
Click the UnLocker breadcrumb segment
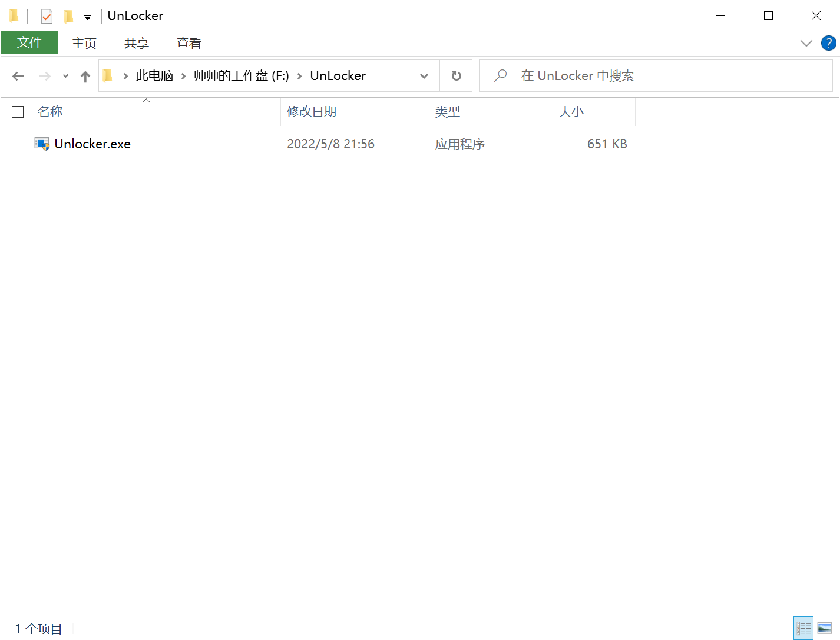[x=338, y=76]
